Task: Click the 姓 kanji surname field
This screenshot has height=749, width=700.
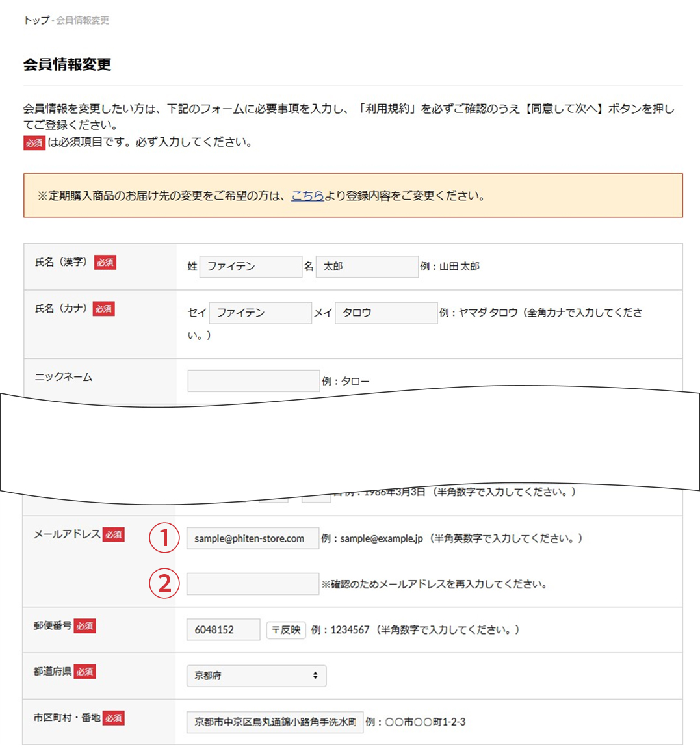Action: (x=250, y=267)
